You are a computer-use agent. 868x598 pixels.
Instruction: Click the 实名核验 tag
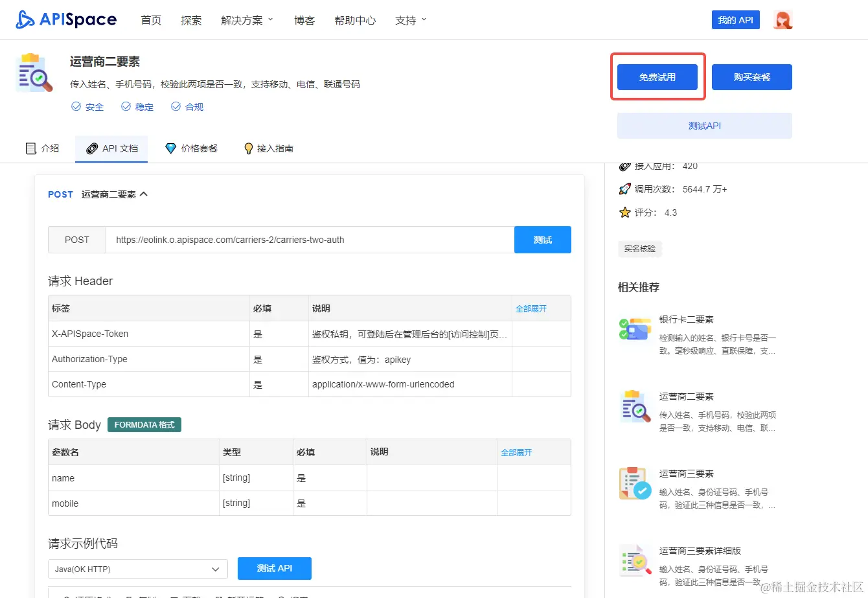pyautogui.click(x=640, y=248)
